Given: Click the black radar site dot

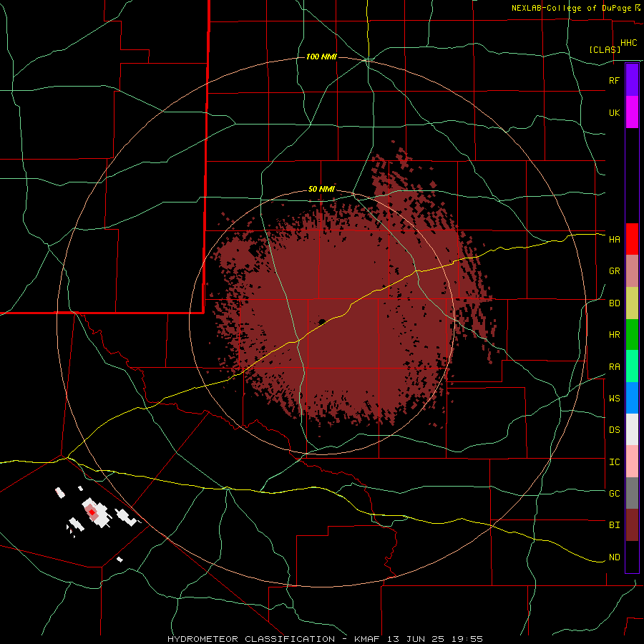Looking at the screenshot, I should click(322, 321).
